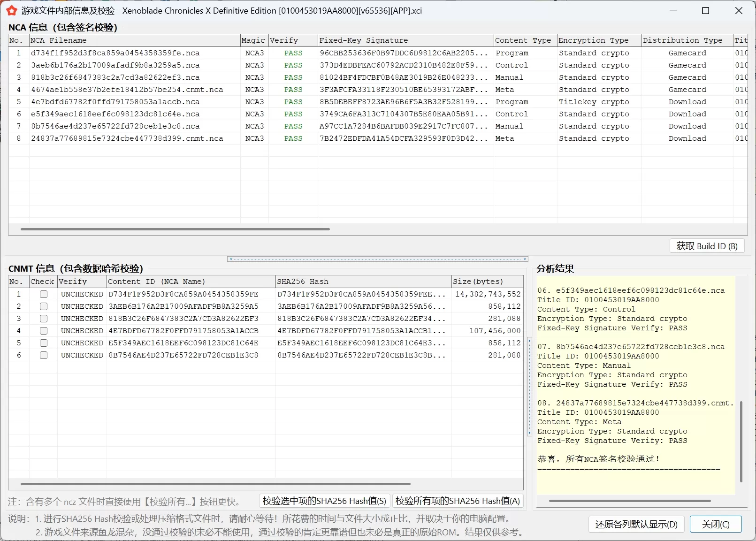Click the SHA256 Hash column header
Screen dimensions: 756x541
364,282
